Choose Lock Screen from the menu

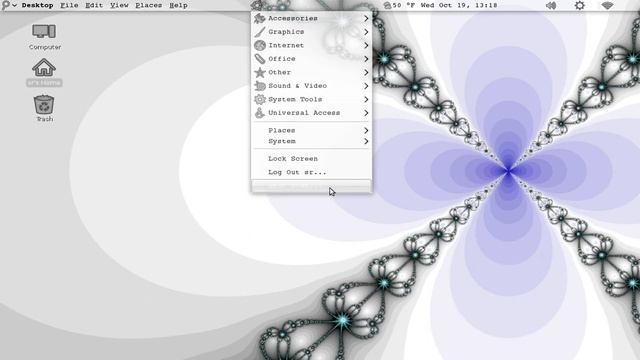(293, 158)
